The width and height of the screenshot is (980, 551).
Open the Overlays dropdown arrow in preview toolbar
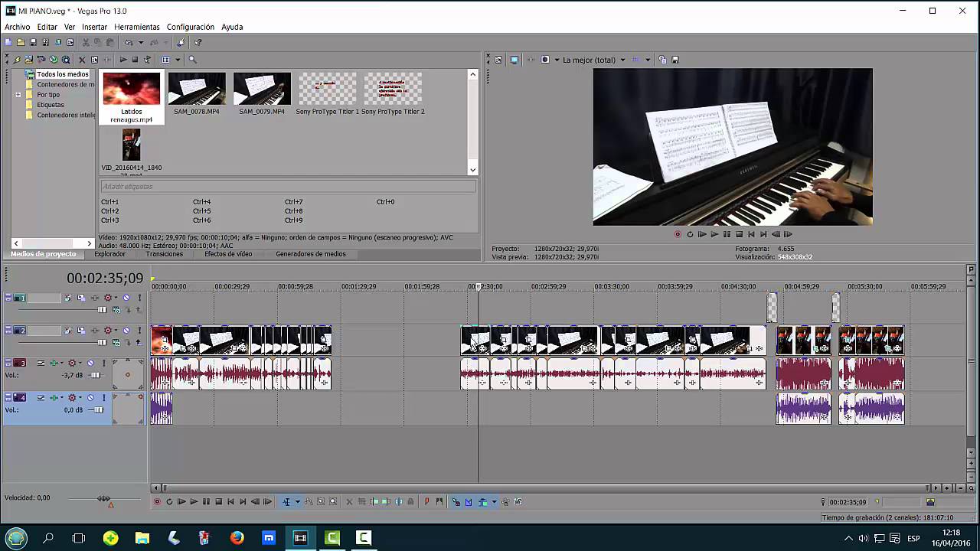[x=647, y=60]
